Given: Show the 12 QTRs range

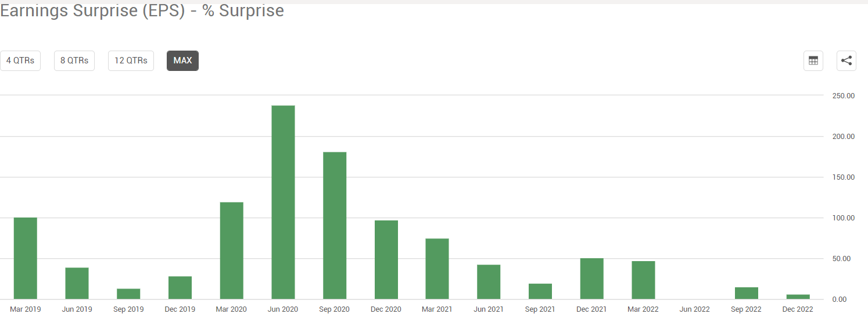Looking at the screenshot, I should click(131, 60).
